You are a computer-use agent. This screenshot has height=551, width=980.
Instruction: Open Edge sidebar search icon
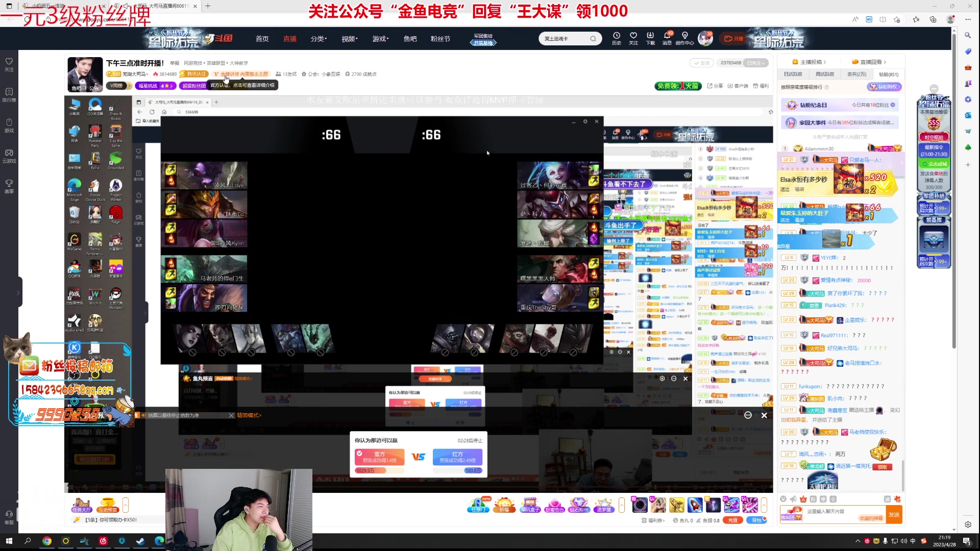point(968,35)
